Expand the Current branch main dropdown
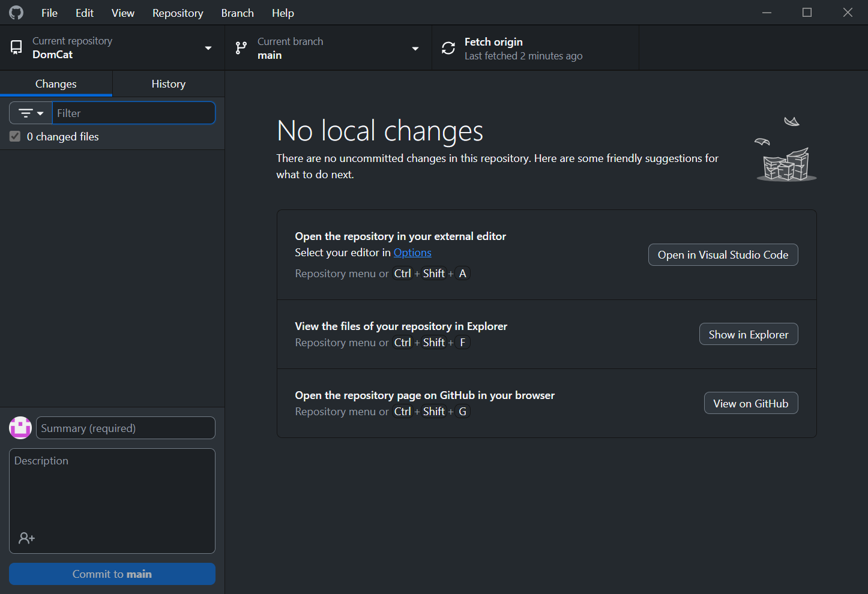 [415, 48]
